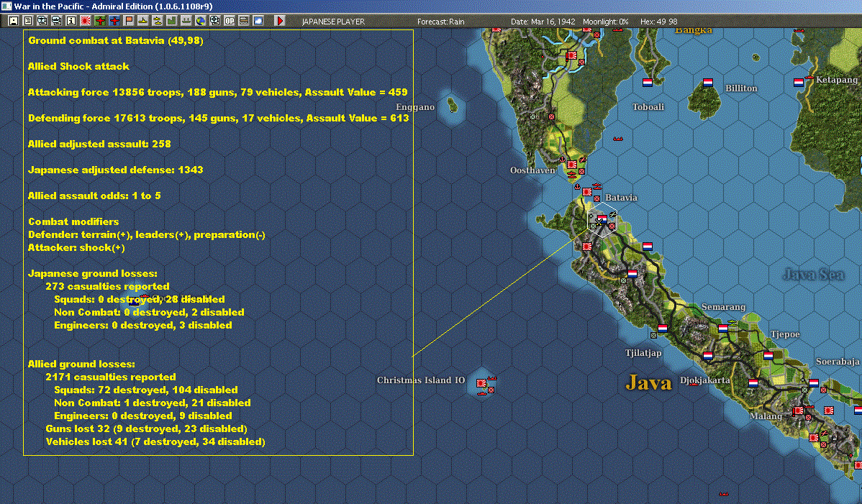Click the Christmas Island IO label
The height and width of the screenshot is (504, 862).
[x=420, y=380]
